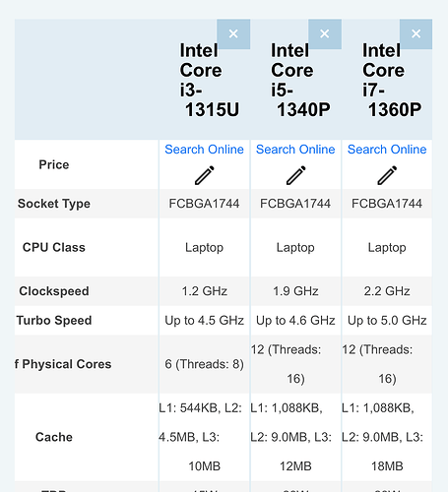Click the Price row label
Image resolution: width=448 pixels, height=492 pixels.
(54, 164)
